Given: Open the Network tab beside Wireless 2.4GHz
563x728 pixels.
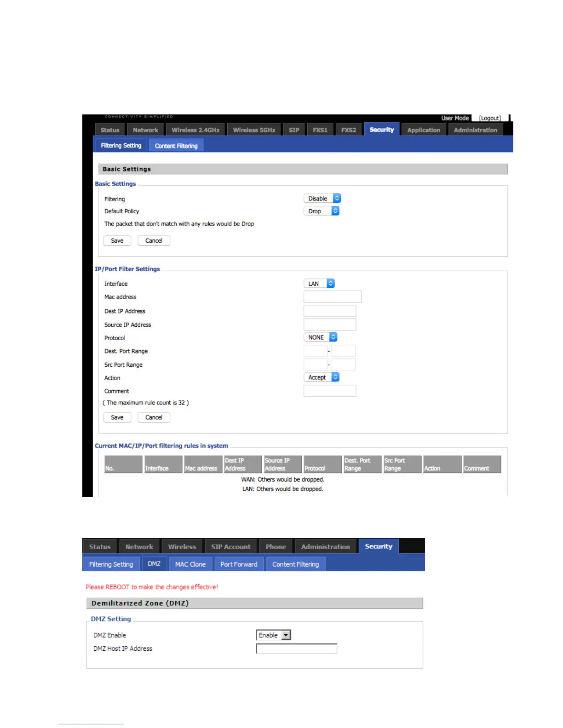Looking at the screenshot, I should (145, 130).
